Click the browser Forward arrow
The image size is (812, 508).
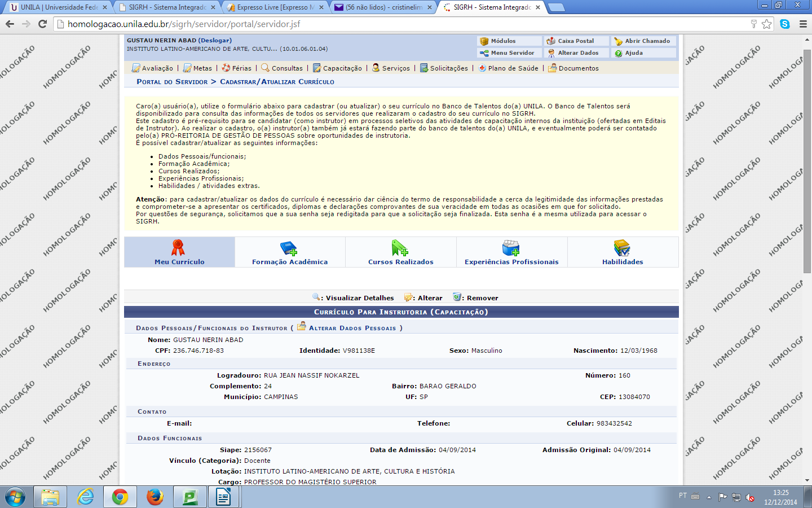[26, 24]
